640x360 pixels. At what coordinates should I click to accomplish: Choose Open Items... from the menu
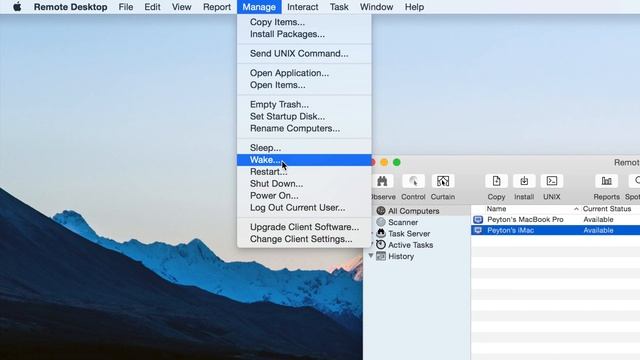[x=304, y=85]
